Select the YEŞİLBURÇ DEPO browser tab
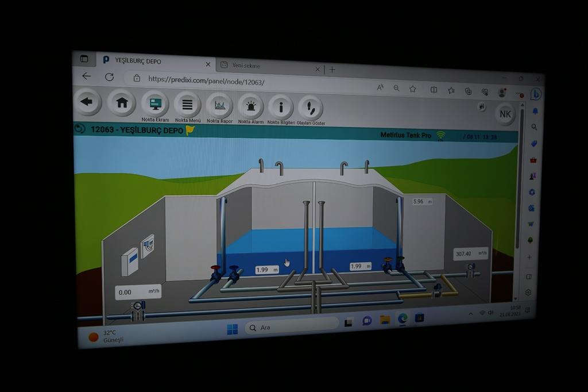588x392 pixels. click(x=152, y=60)
